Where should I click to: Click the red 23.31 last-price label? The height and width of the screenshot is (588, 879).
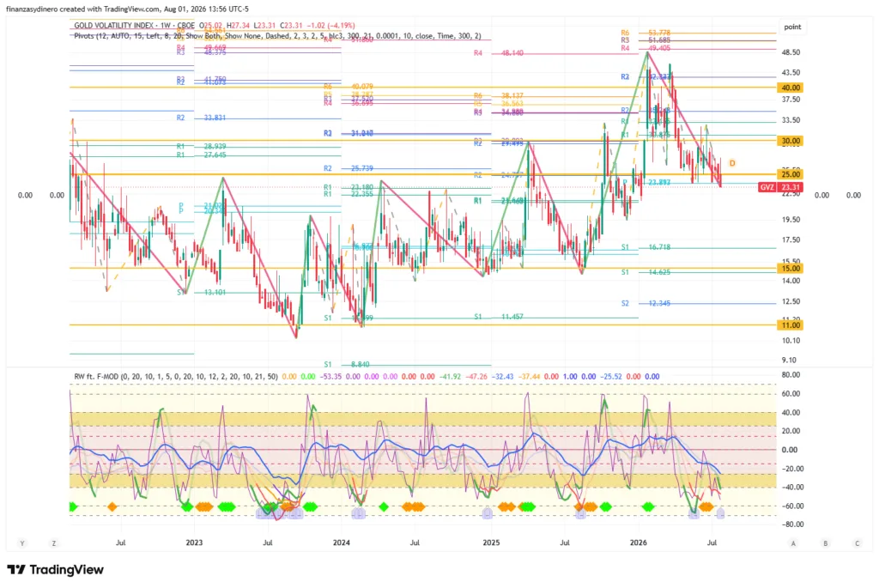pyautogui.click(x=791, y=187)
